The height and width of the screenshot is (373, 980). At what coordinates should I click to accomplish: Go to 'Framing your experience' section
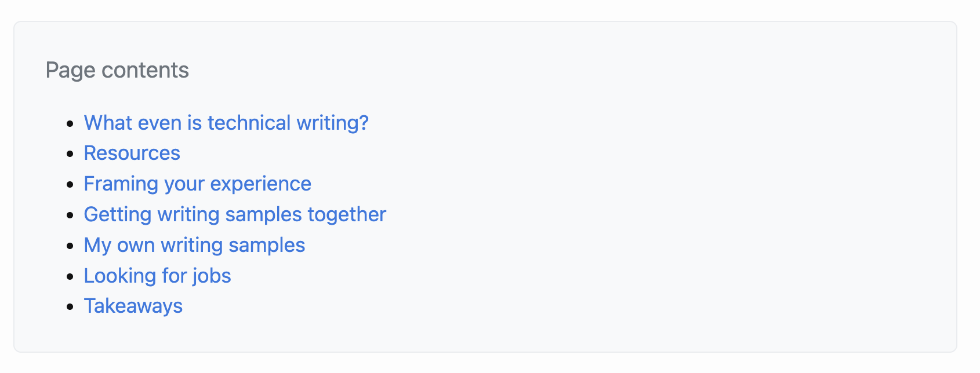tap(198, 184)
